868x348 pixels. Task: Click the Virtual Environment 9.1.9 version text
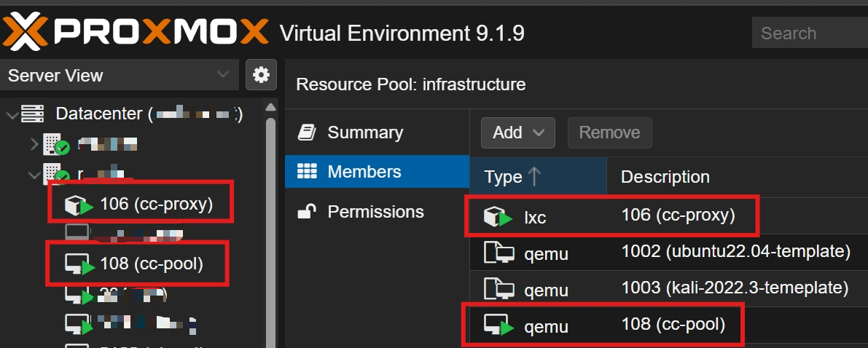(402, 33)
